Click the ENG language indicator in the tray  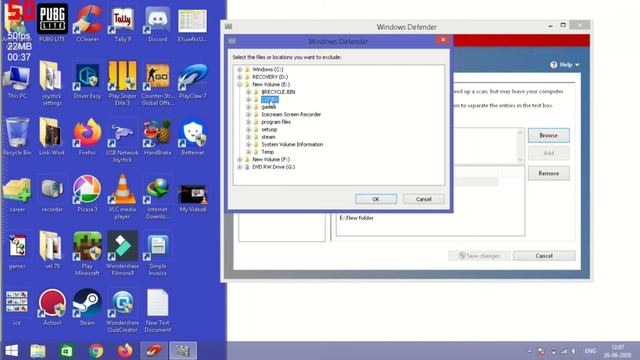pos(590,351)
